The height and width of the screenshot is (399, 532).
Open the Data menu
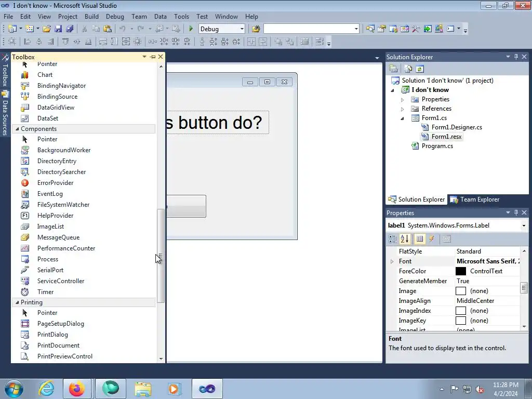pos(161,16)
